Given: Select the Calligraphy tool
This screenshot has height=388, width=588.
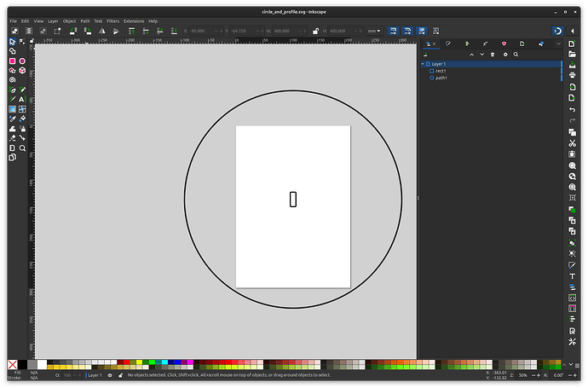Looking at the screenshot, I should [13, 100].
